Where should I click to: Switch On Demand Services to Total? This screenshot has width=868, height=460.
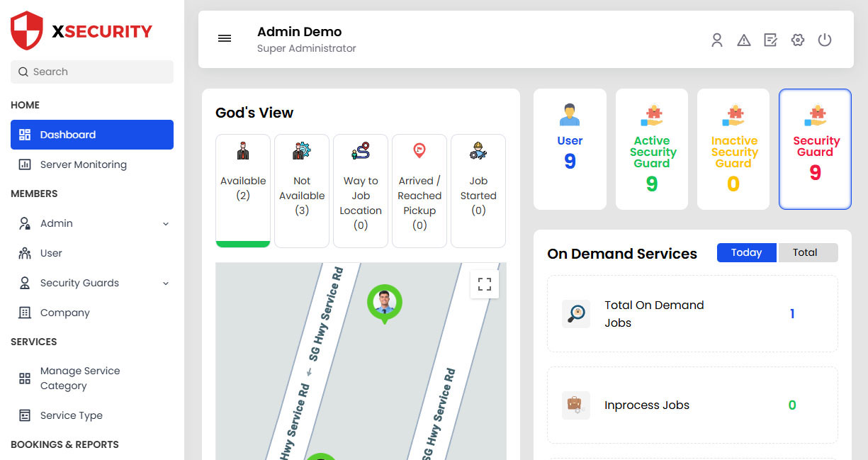[807, 253]
